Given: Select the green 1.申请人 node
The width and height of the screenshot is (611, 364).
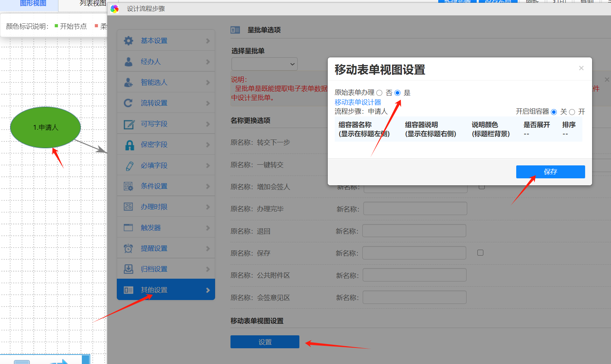Looking at the screenshot, I should pos(45,127).
